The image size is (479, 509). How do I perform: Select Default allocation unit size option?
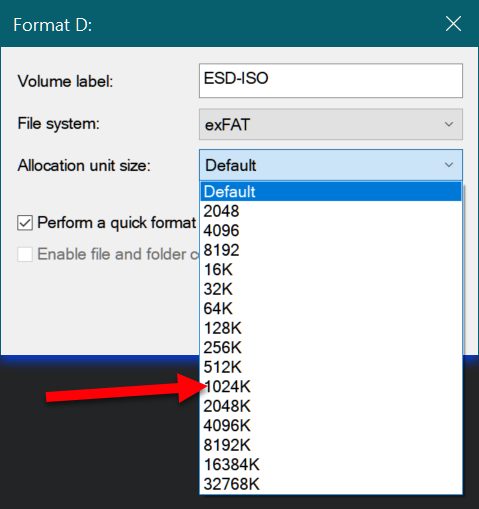331,191
